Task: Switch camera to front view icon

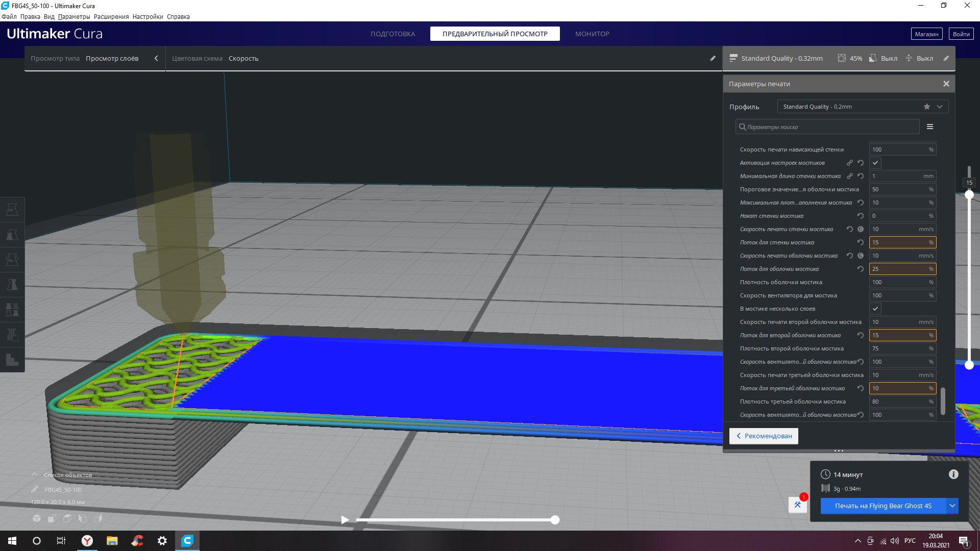Action: (52, 518)
